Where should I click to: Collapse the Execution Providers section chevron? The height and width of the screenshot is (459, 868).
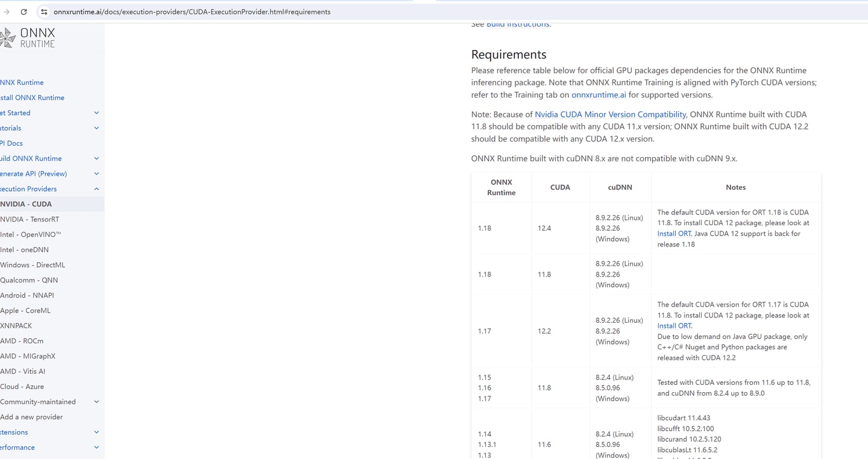click(96, 189)
